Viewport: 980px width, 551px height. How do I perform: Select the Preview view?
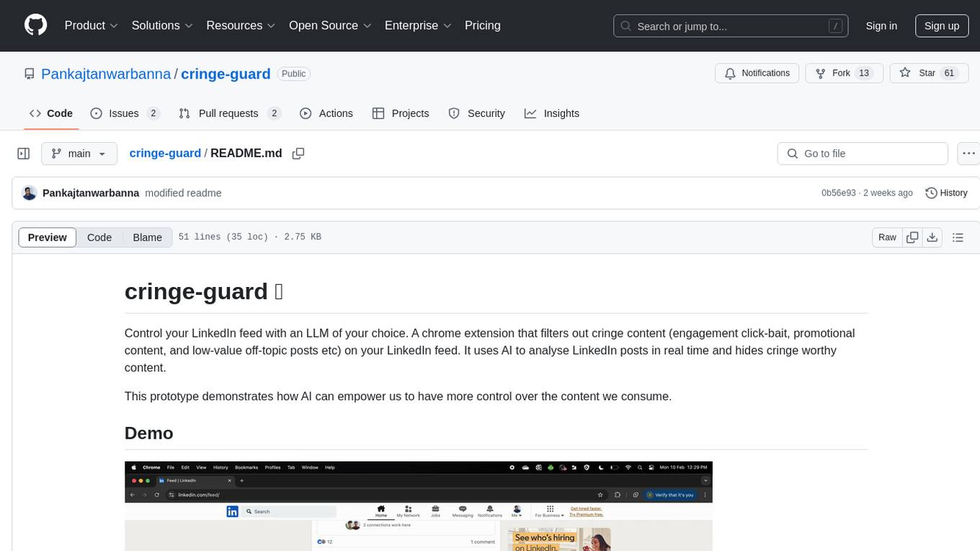[x=48, y=237]
